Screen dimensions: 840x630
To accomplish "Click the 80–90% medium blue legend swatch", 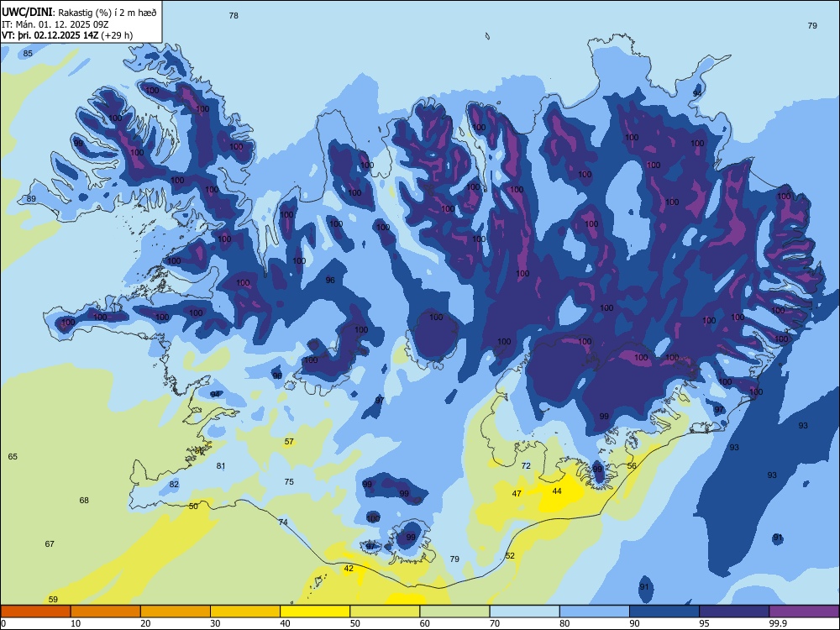I will tap(594, 612).
